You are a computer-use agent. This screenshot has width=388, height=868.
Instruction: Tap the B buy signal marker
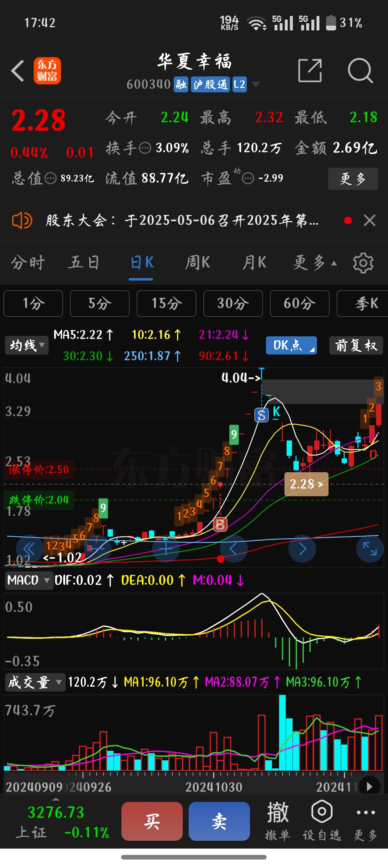pyautogui.click(x=220, y=524)
